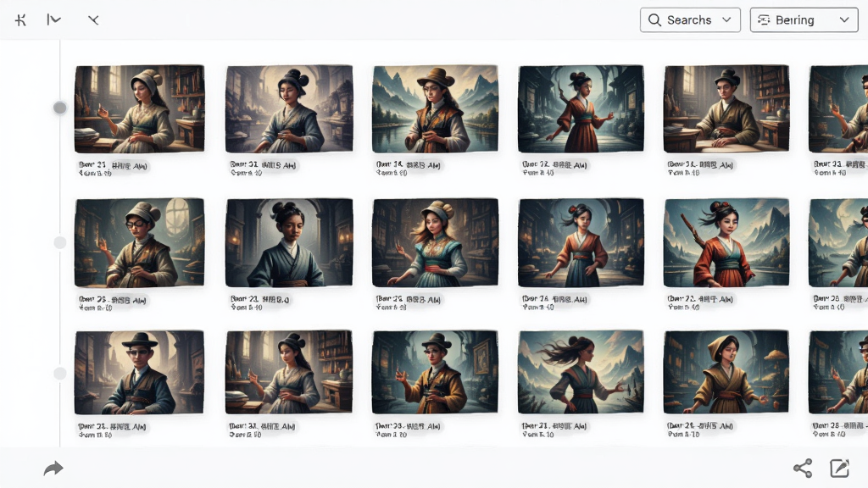Open the thumbnail of the woman with flowing hair before mountains

pyautogui.click(x=581, y=372)
